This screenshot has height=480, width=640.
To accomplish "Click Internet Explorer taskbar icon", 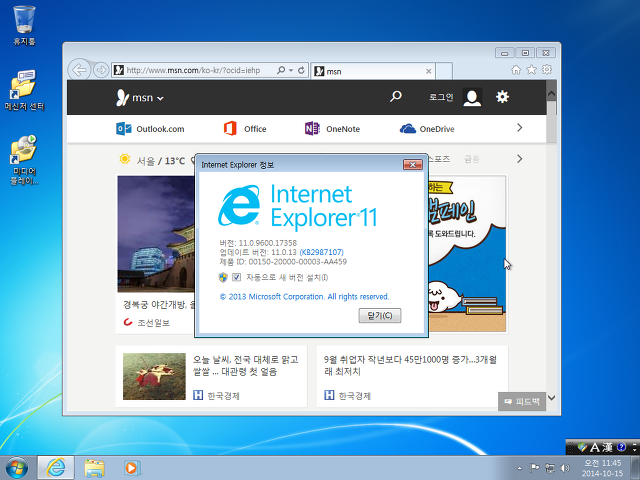I will (56, 468).
